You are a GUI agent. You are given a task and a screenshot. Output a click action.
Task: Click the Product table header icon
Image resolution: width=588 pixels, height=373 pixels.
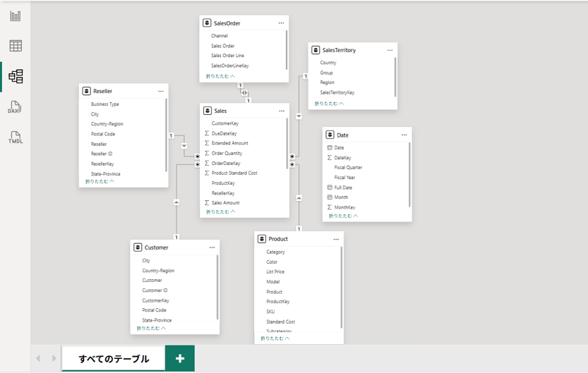pos(262,239)
